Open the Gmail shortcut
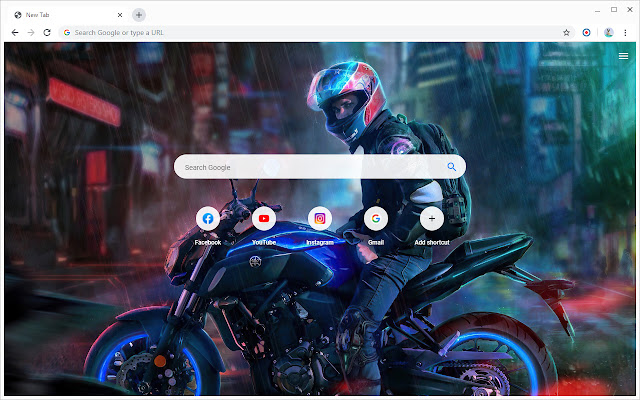The image size is (640, 400). 376,218
